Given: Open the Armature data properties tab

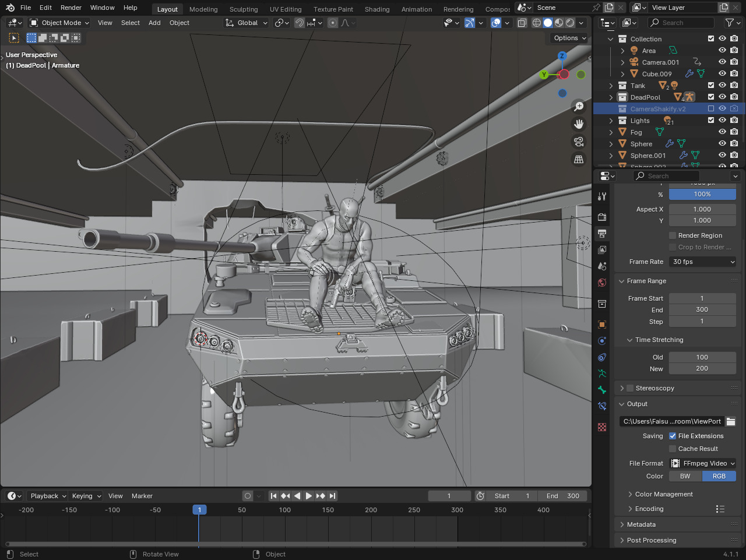Looking at the screenshot, I should (602, 374).
